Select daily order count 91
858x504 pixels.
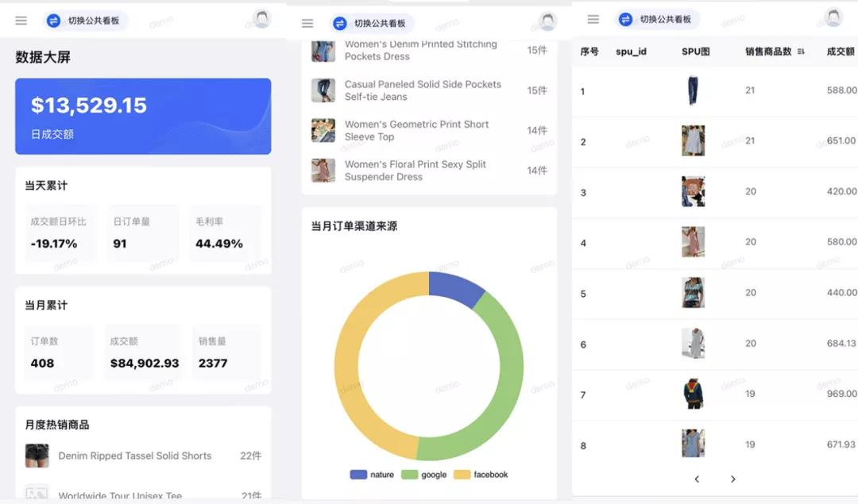[x=120, y=244]
